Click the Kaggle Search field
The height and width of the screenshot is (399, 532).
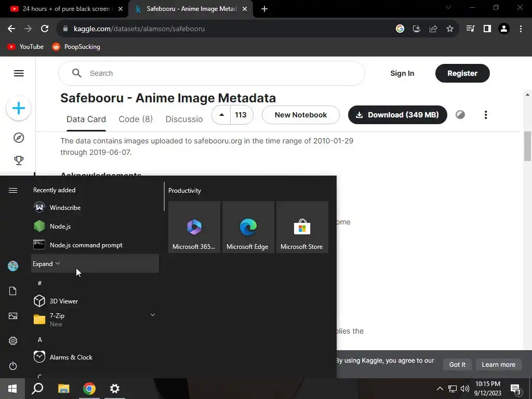coord(212,73)
